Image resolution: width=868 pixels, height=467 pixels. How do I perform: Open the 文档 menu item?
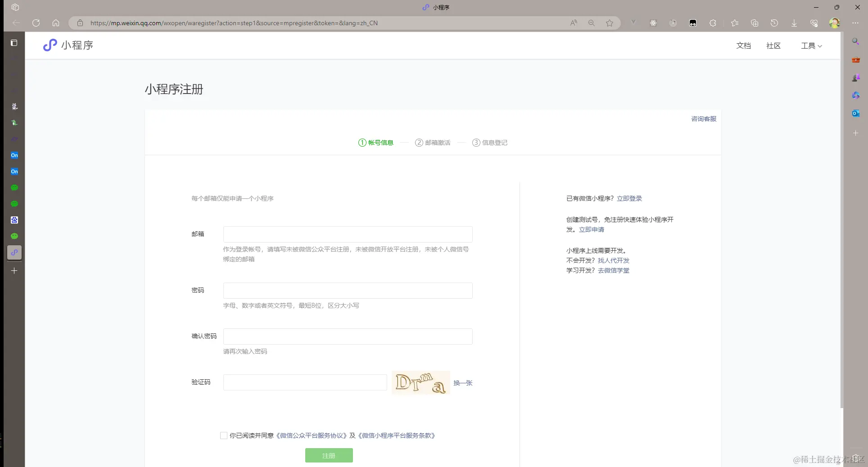(x=744, y=46)
